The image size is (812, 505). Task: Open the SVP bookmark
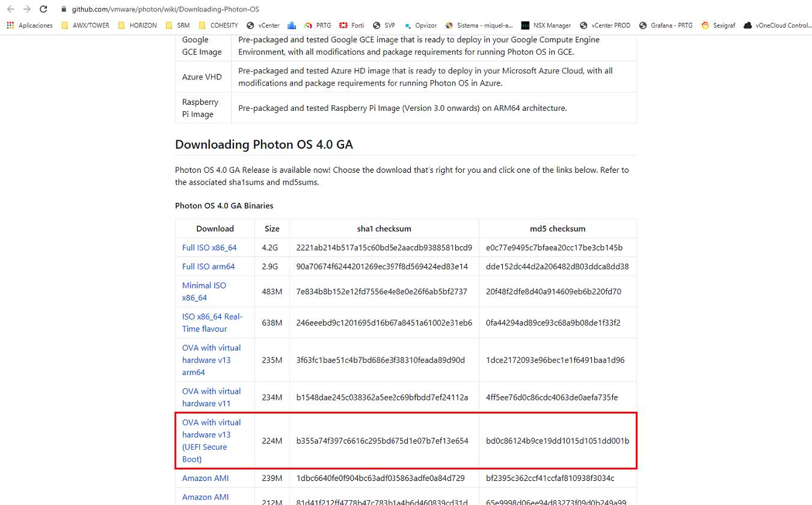(384, 25)
